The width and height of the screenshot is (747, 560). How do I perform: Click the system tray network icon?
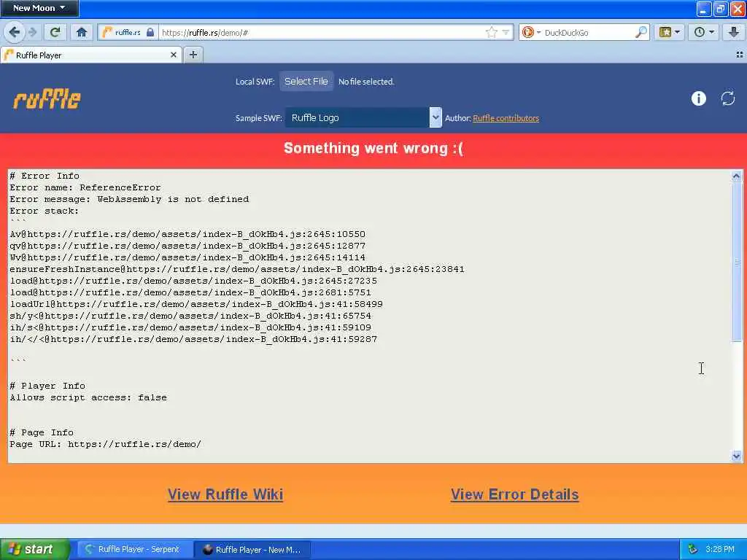click(693, 549)
